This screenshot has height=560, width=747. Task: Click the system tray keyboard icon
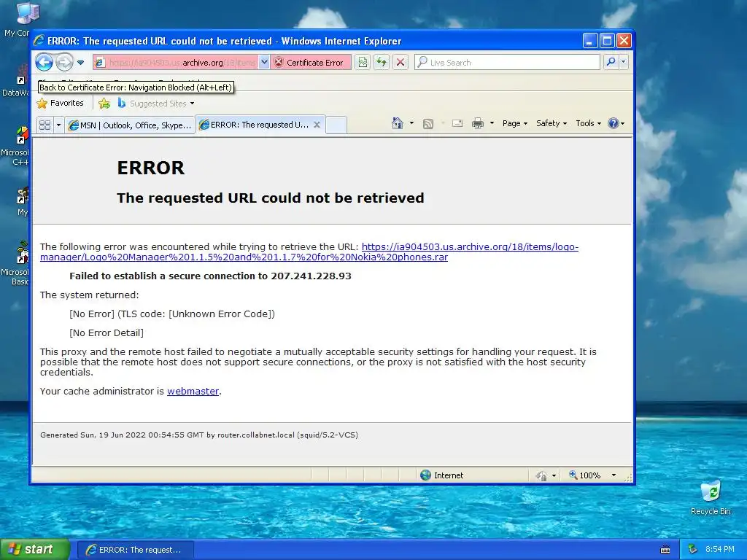point(665,550)
